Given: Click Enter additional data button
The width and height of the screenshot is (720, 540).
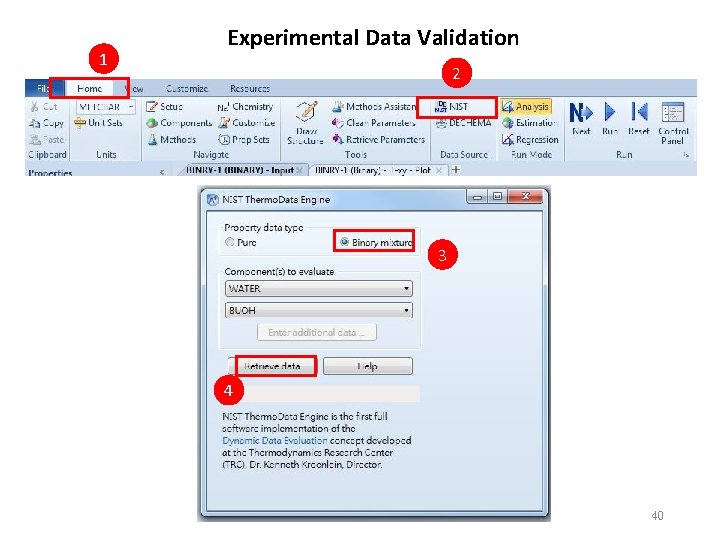Looking at the screenshot, I should (316, 332).
